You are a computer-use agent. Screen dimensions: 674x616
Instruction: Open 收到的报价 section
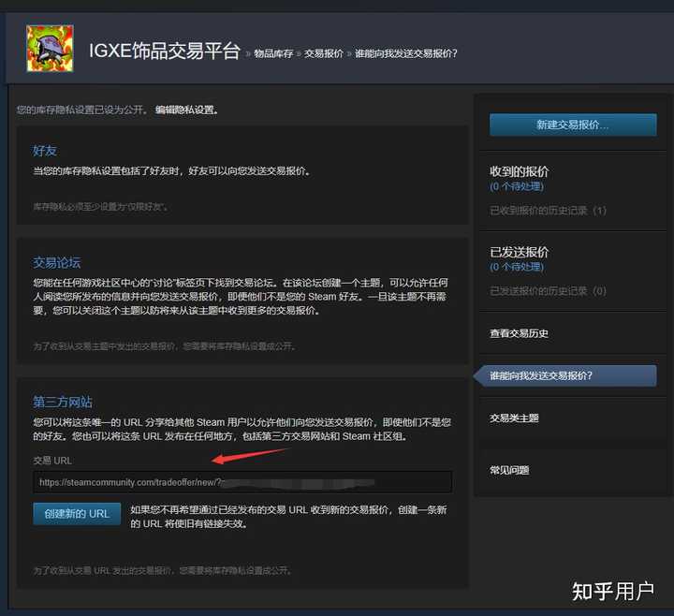click(520, 171)
